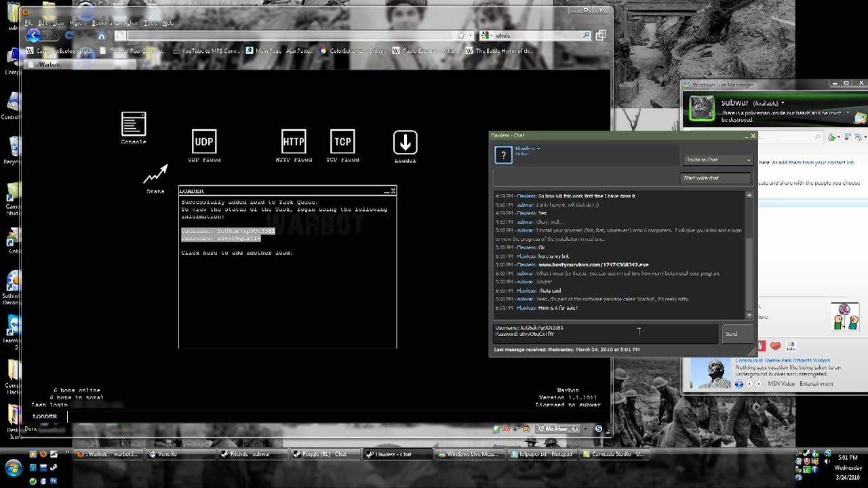Select the .:Warbot:. browser tab
The height and width of the screenshot is (488, 868).
click(x=80, y=64)
